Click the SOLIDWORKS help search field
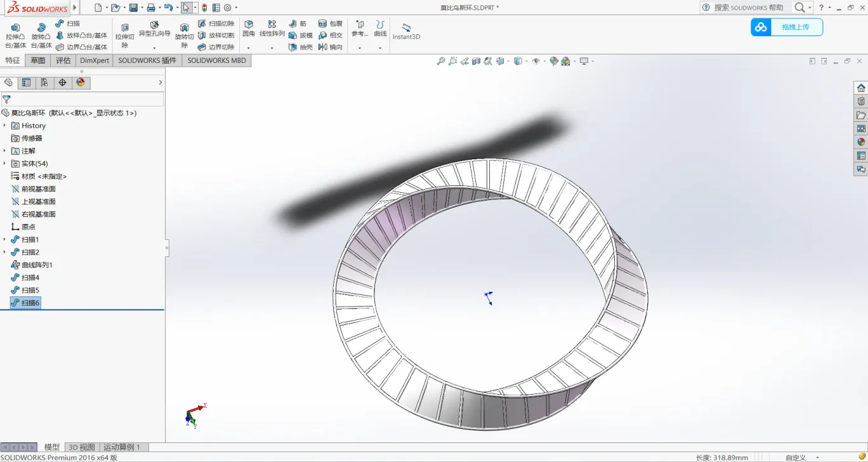This screenshot has height=462, width=868. (x=747, y=8)
